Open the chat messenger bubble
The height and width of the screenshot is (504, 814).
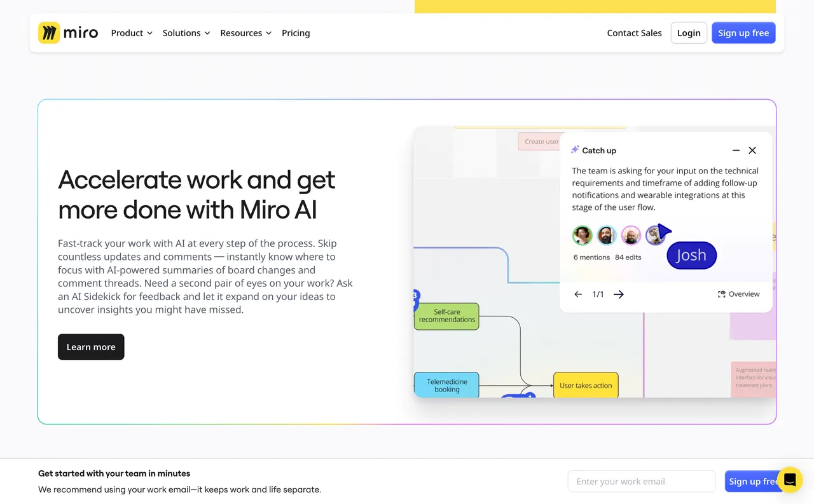[x=790, y=480]
